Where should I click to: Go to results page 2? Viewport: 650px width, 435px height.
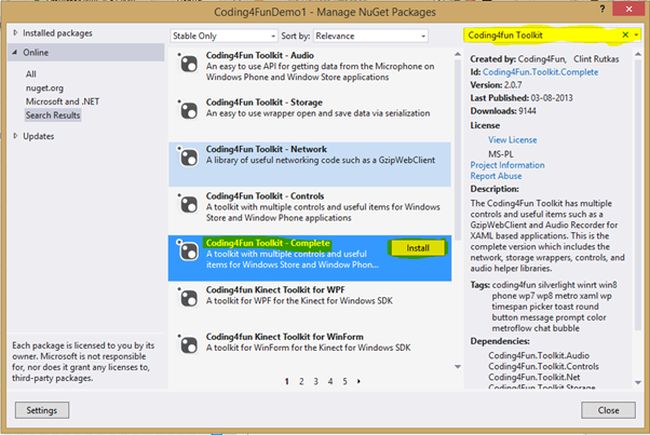coord(301,381)
